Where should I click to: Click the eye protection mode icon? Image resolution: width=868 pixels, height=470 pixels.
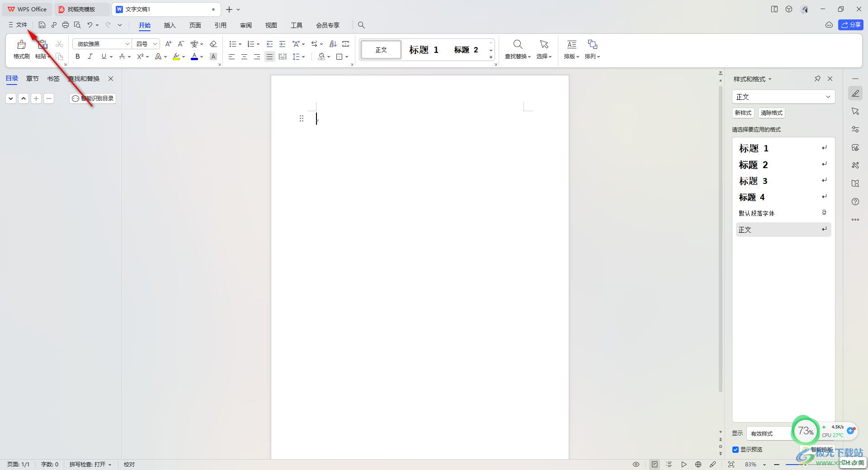pos(636,464)
